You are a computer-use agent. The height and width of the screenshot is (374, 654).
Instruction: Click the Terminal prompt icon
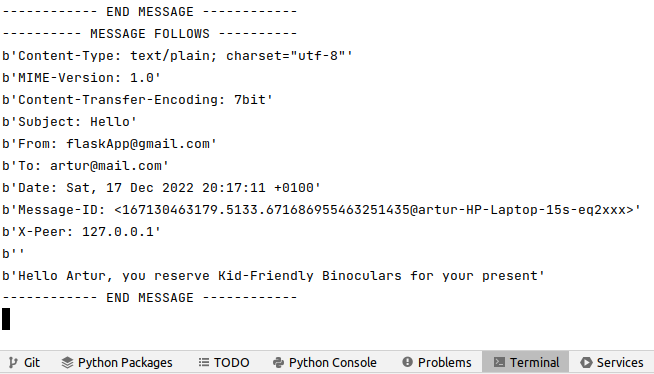[x=499, y=362]
